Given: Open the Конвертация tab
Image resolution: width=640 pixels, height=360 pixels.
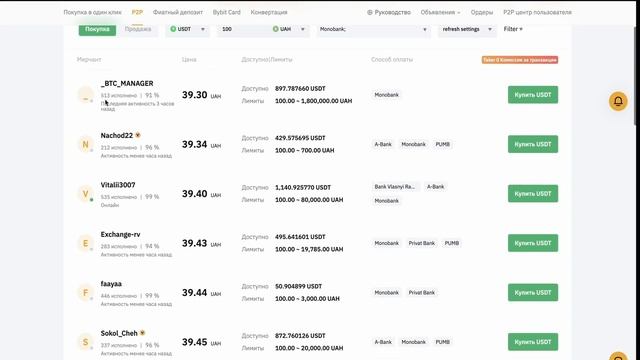Looking at the screenshot, I should click(x=269, y=12).
